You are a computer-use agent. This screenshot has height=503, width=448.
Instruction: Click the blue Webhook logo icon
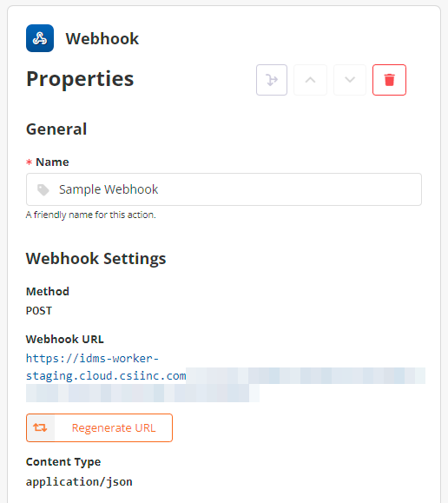tap(40, 38)
